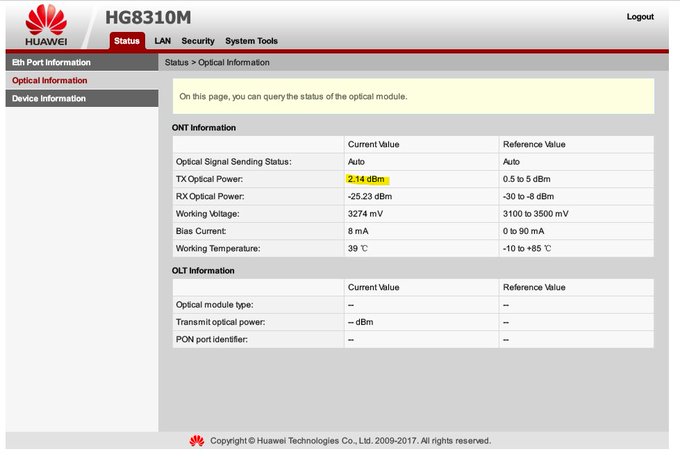
Task: Click the Transmit optical power label
Action: tap(220, 322)
